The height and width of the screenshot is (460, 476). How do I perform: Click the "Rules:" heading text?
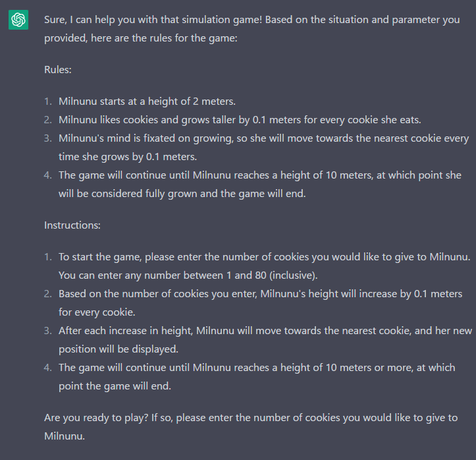58,70
